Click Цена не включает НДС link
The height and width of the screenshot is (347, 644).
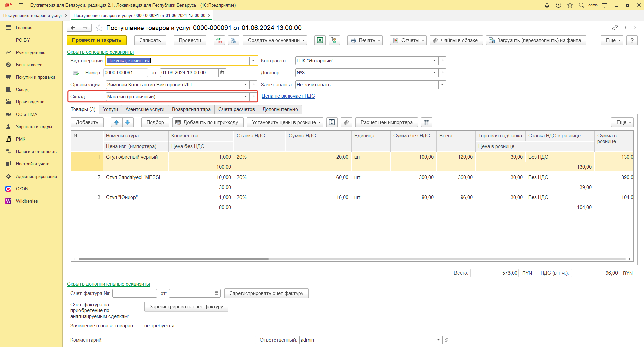288,96
